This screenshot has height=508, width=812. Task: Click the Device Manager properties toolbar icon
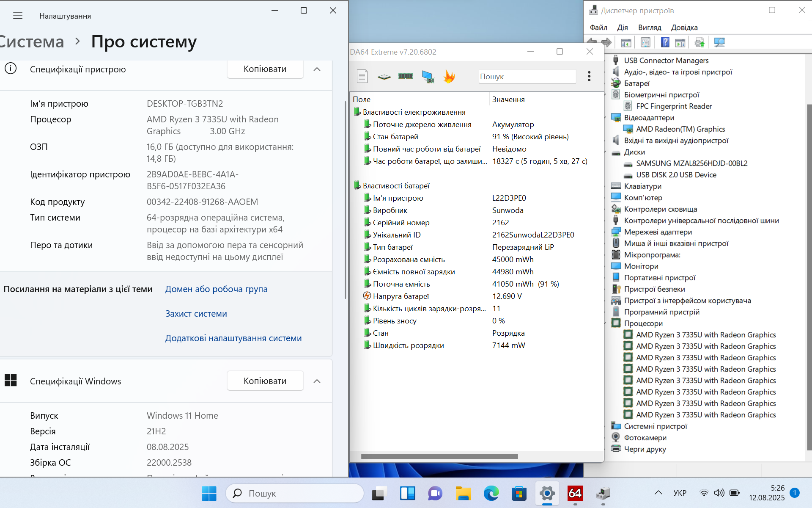pos(645,42)
